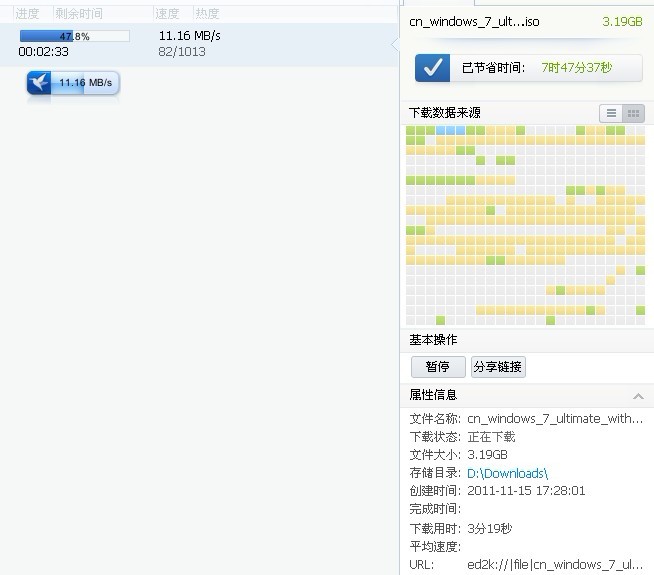Collapse the 属性信息 section
The width and height of the screenshot is (654, 575).
pos(638,396)
